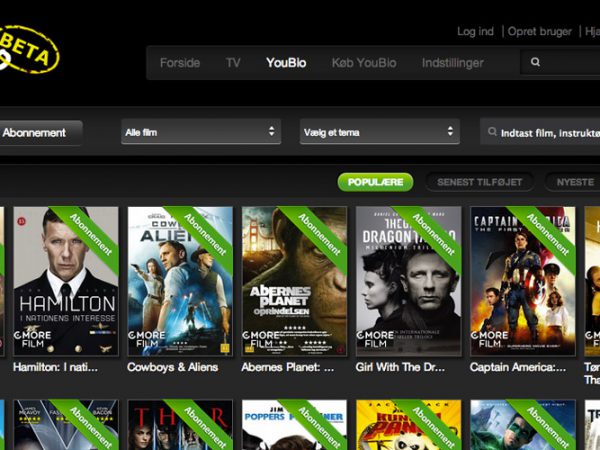Click the magnifier icon in film search field
Viewport: 600px width, 450px height.
[x=494, y=132]
